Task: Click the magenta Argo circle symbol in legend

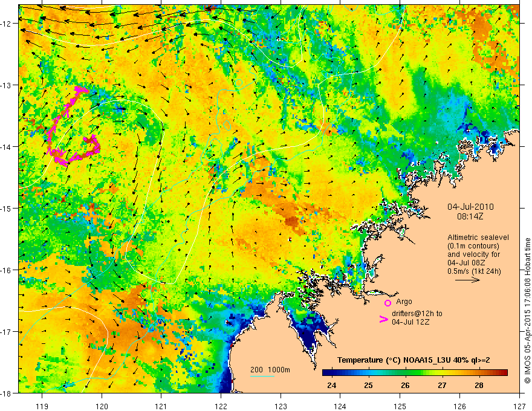Action: click(x=388, y=303)
